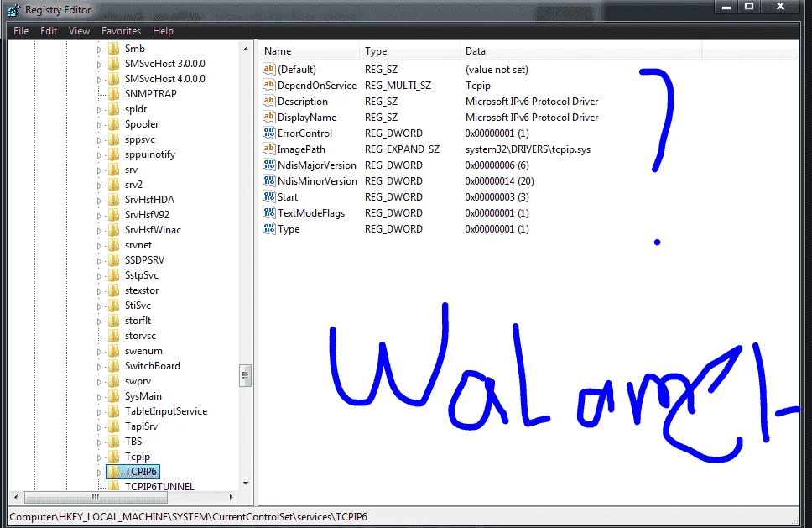Click the folder icon of SNMPTRAP key
Image resolution: width=812 pixels, height=528 pixels.
[x=113, y=94]
